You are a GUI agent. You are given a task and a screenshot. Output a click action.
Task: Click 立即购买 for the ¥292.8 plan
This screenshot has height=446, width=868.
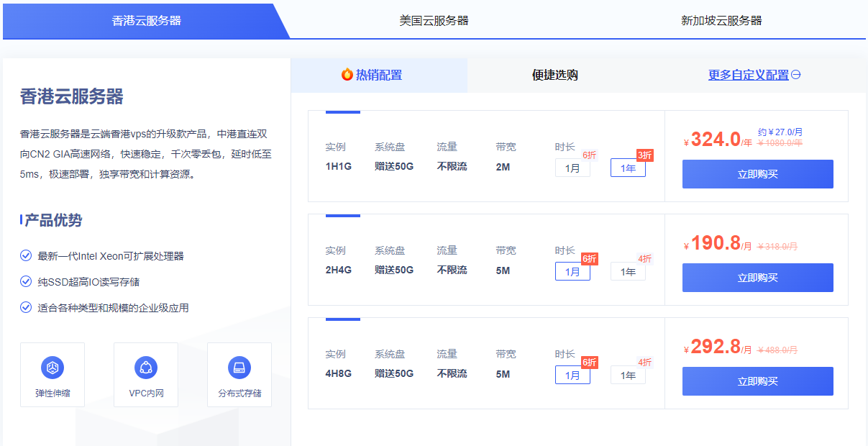758,381
